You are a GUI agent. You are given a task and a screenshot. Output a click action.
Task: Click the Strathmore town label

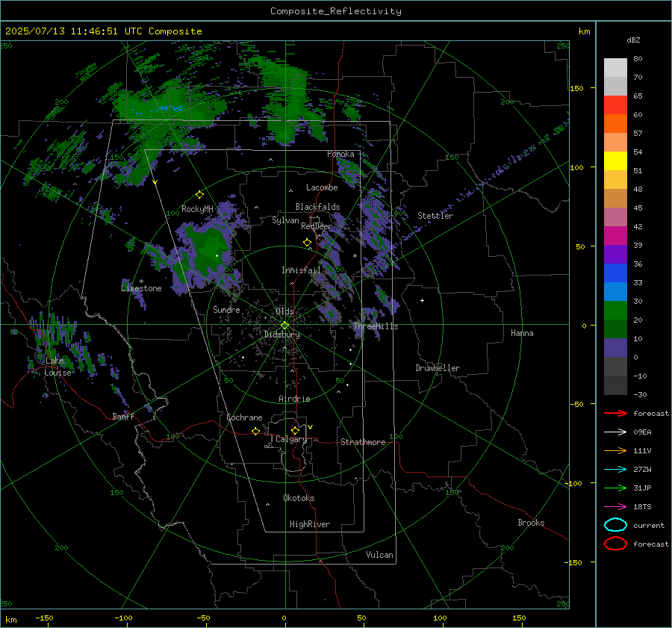[363, 442]
